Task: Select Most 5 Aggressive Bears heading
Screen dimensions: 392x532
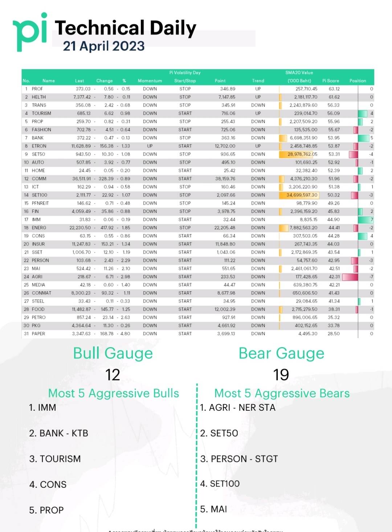Action: coord(282,393)
